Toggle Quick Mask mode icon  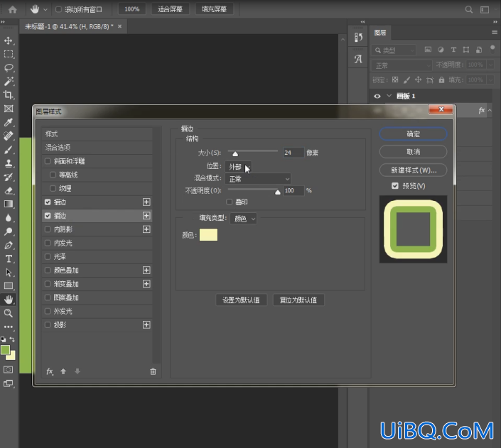9,369
